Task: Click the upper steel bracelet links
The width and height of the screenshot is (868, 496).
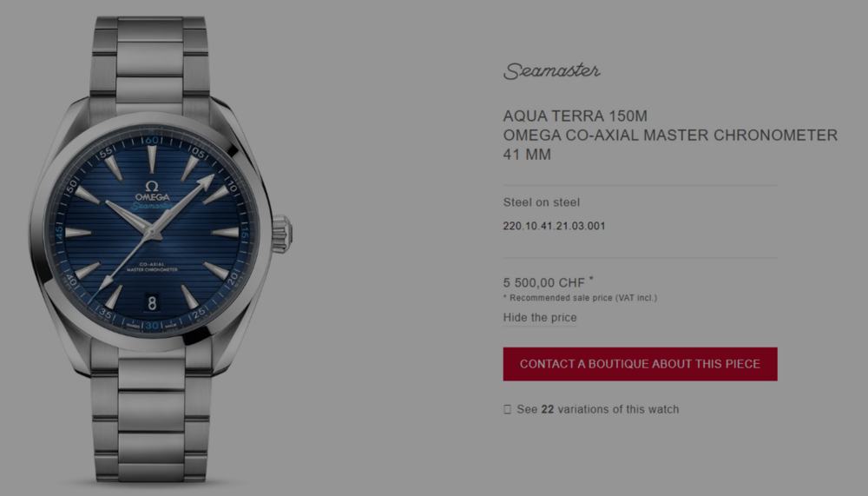Action: [150, 61]
